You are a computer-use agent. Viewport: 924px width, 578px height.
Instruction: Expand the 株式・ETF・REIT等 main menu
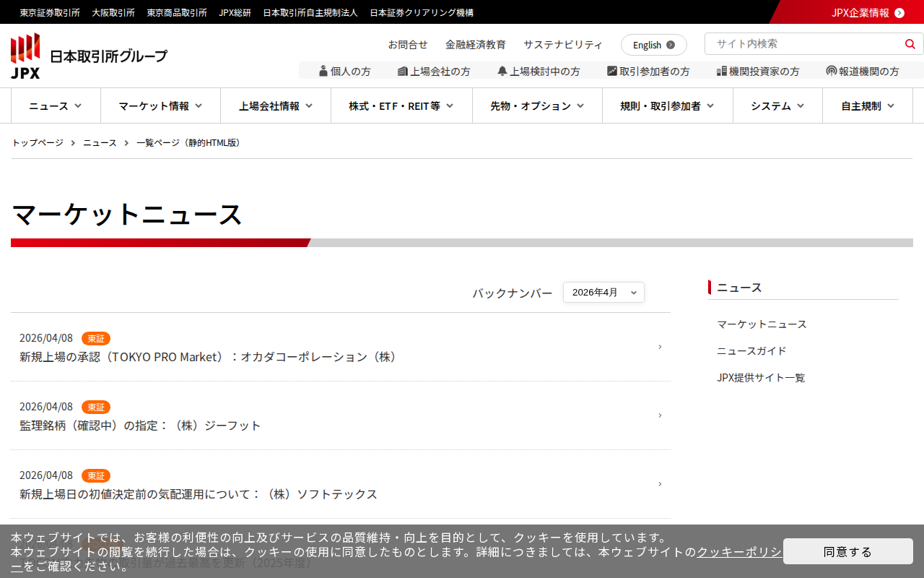401,105
